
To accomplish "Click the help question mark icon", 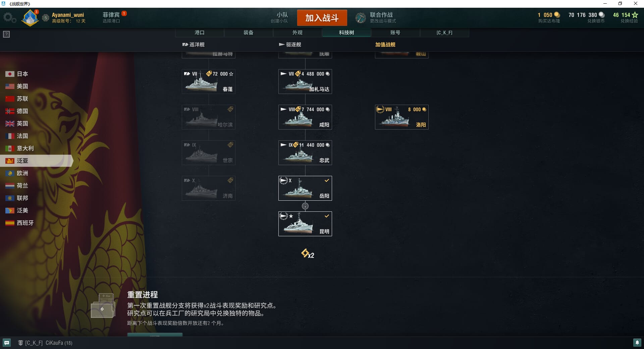I will 6,34.
